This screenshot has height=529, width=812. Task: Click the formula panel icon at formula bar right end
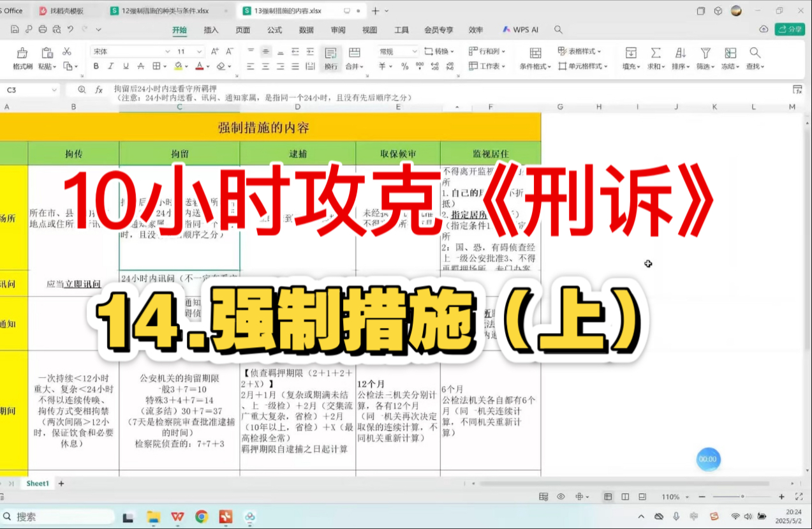[x=797, y=90]
